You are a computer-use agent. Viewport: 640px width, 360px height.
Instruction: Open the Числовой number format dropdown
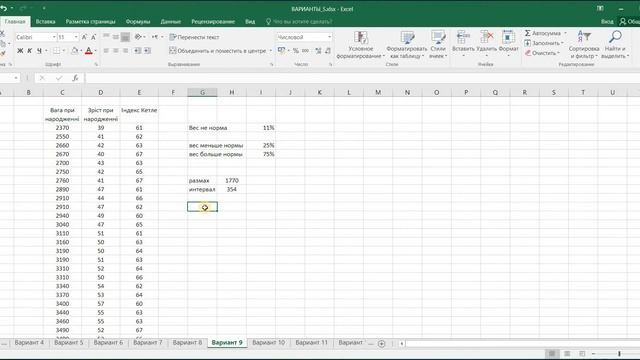click(329, 37)
